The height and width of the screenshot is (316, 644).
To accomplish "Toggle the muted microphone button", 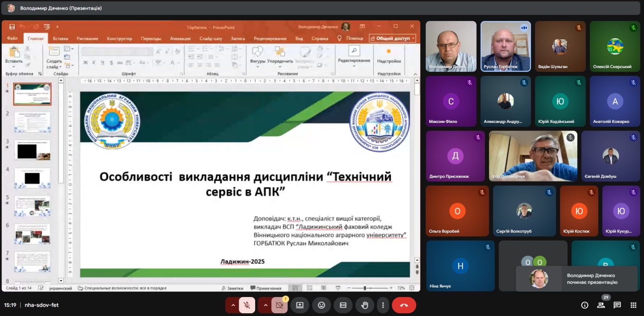I will (x=247, y=305).
